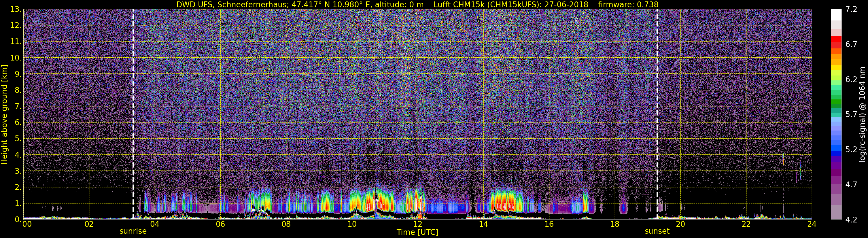
Task: Click the '14' time axis tick label
Action: click(483, 224)
